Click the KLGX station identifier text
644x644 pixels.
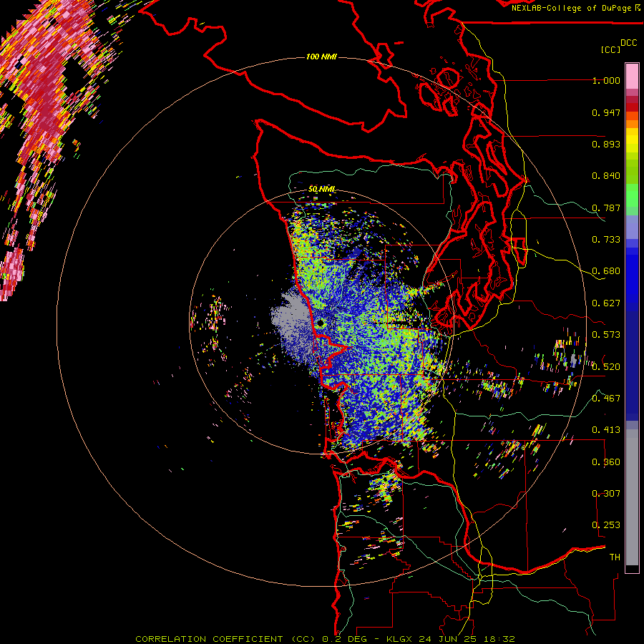click(x=399, y=639)
